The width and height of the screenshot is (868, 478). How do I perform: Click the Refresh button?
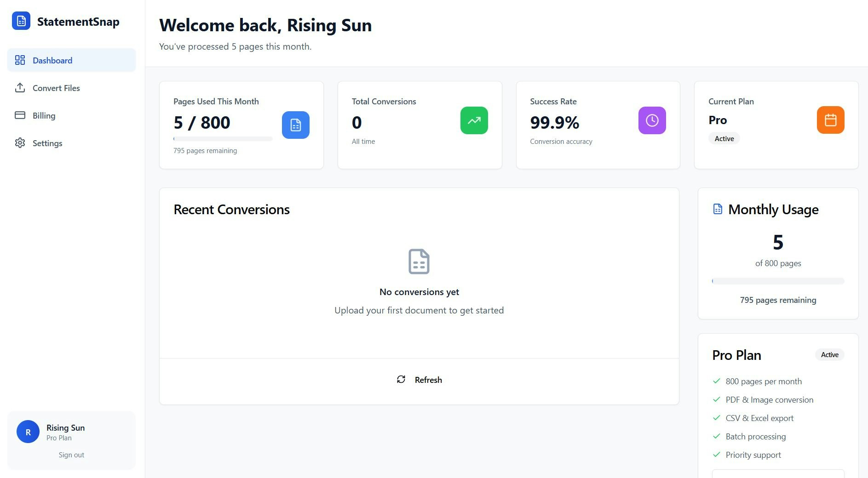click(419, 380)
